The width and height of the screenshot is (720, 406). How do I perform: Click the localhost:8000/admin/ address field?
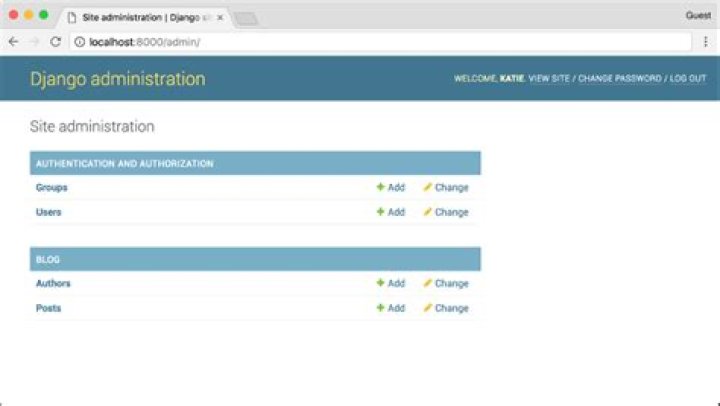click(380, 42)
